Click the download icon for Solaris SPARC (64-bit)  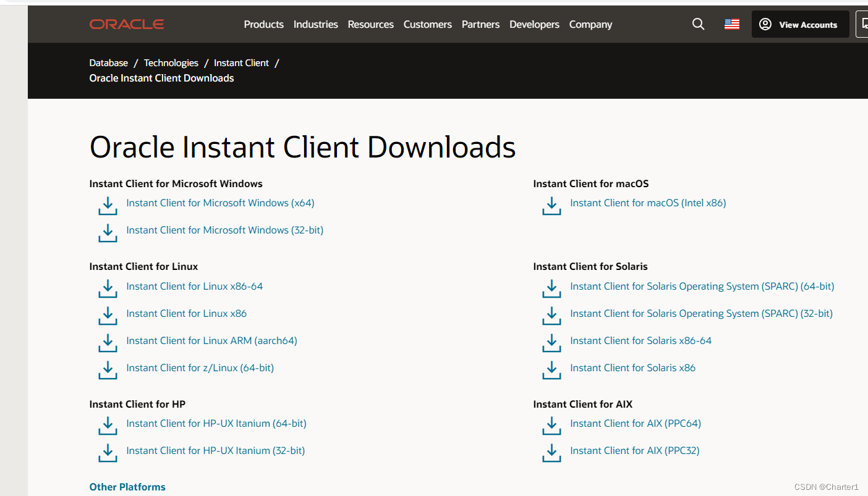tap(551, 289)
